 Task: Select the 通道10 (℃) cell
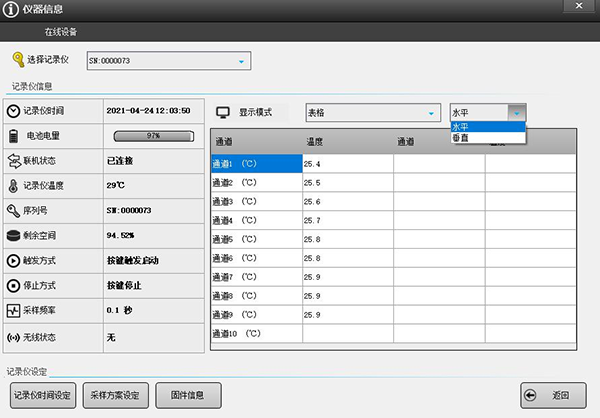pyautogui.click(x=257, y=333)
